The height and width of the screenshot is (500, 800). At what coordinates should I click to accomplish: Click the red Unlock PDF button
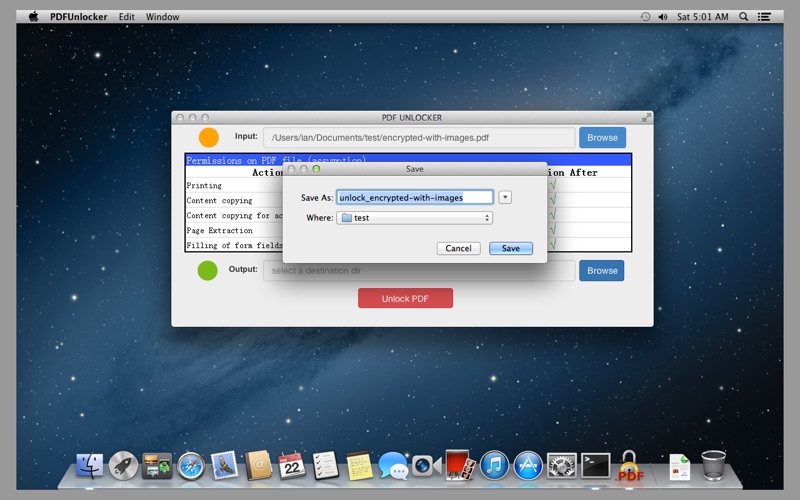point(405,298)
